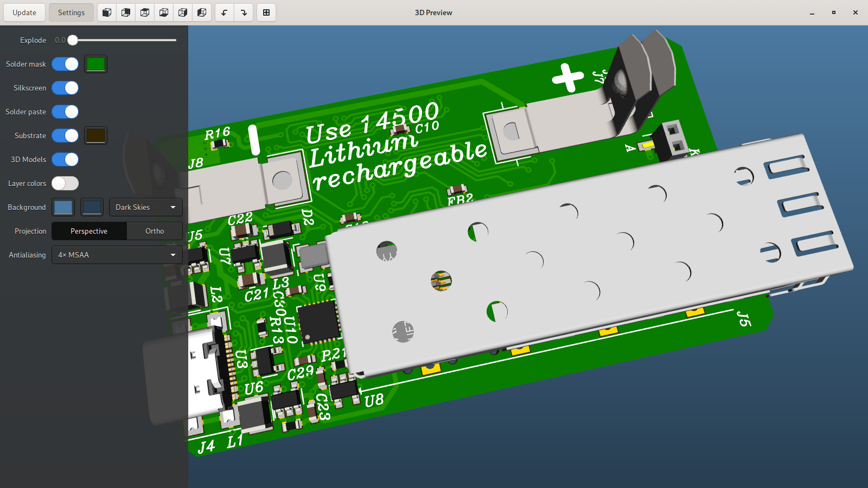Viewport: 868px width, 488px height.
Task: Turn off the Silkscreen switch
Action: point(65,88)
